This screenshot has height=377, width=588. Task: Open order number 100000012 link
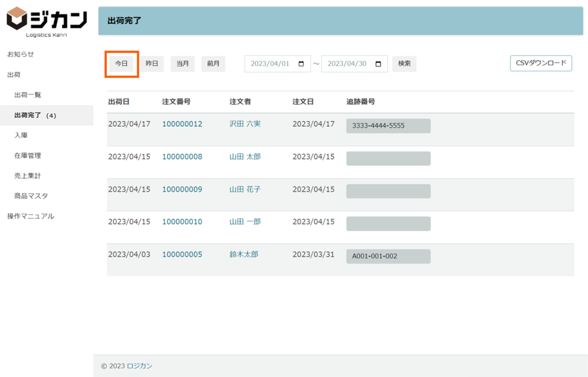182,124
